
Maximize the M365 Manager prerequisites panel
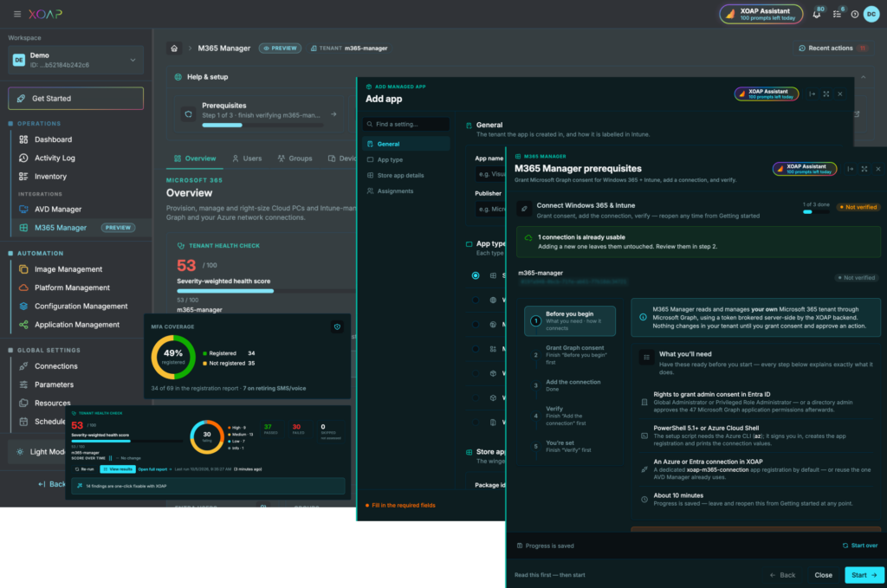(x=864, y=169)
